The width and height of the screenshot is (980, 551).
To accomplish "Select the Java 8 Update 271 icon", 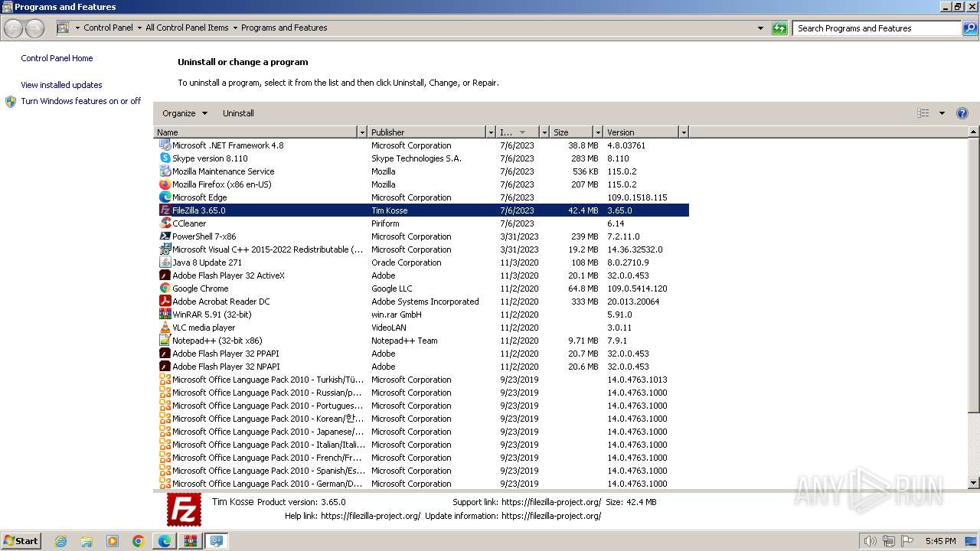I will click(165, 262).
